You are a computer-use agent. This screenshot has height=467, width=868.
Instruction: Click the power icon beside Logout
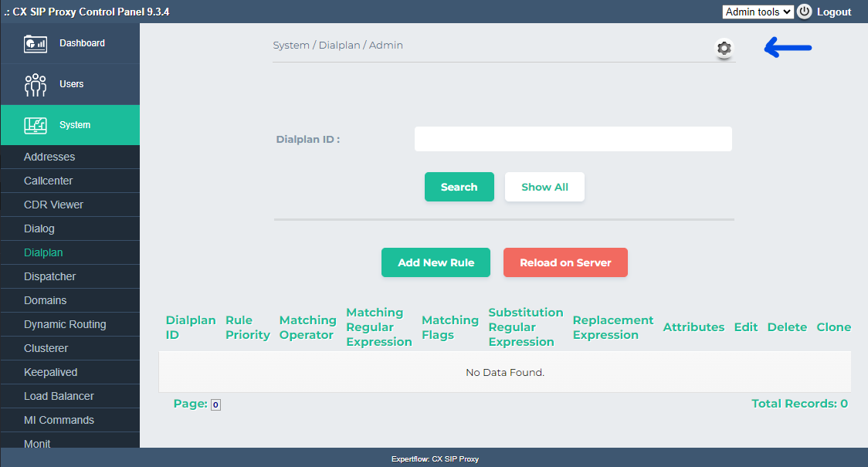coord(805,12)
